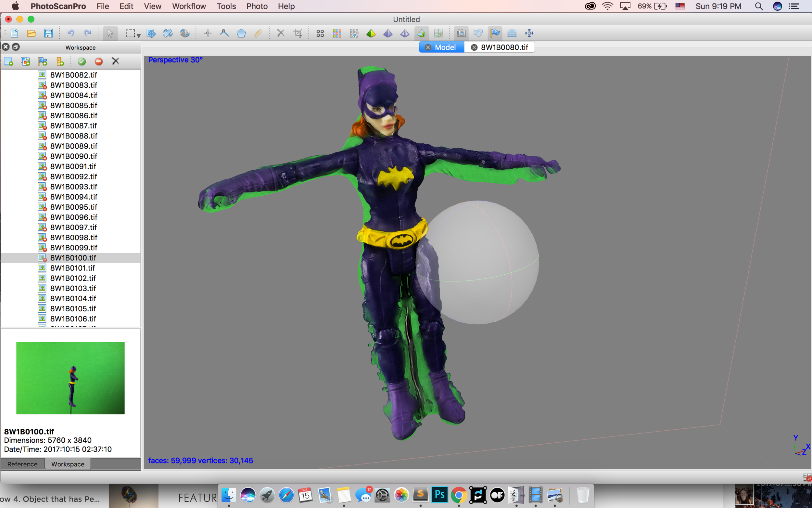Close the Workspace panel
This screenshot has height=508, width=812.
[6, 47]
